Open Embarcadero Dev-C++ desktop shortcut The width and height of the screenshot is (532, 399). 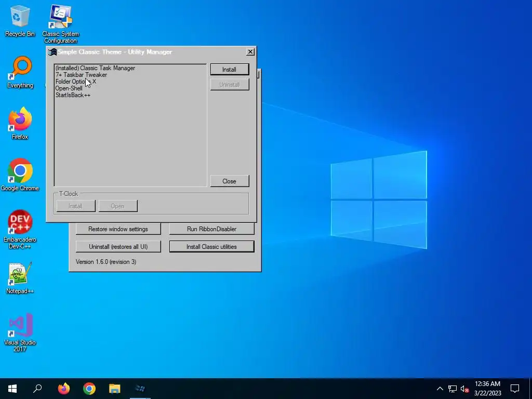20,229
